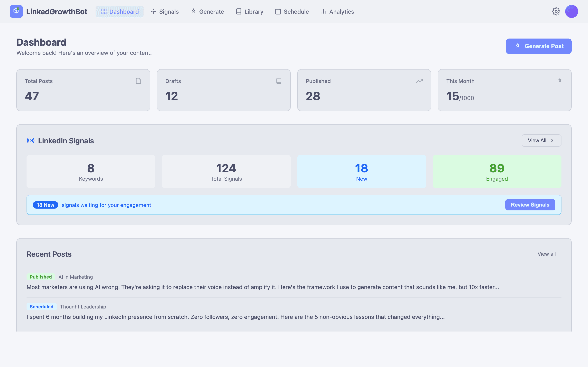Expand View All chevron in LinkedIn Signals
This screenshot has width=588, height=367.
[x=552, y=140]
